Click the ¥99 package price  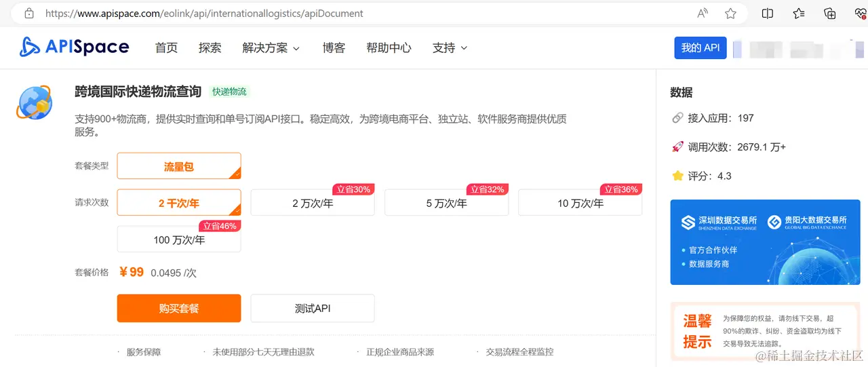pyautogui.click(x=132, y=272)
